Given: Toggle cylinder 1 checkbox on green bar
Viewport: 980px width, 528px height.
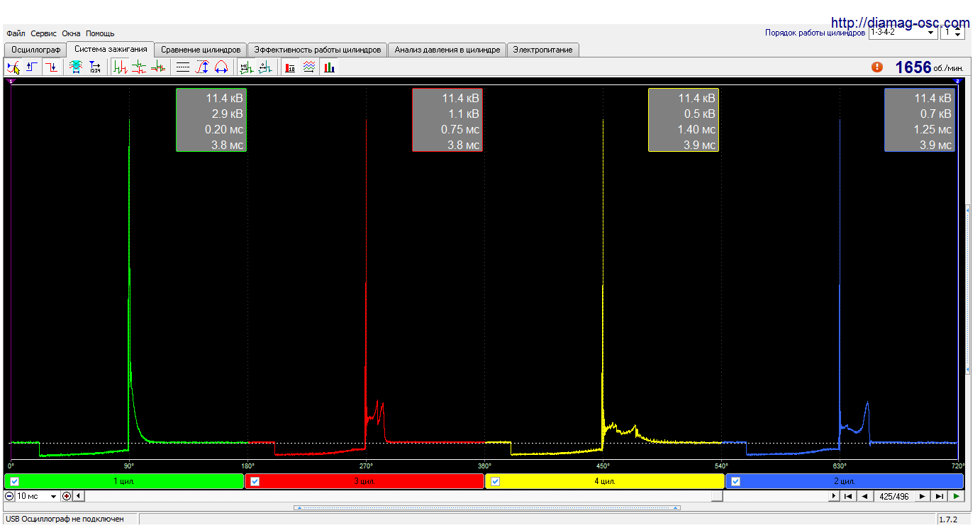Looking at the screenshot, I should (15, 481).
